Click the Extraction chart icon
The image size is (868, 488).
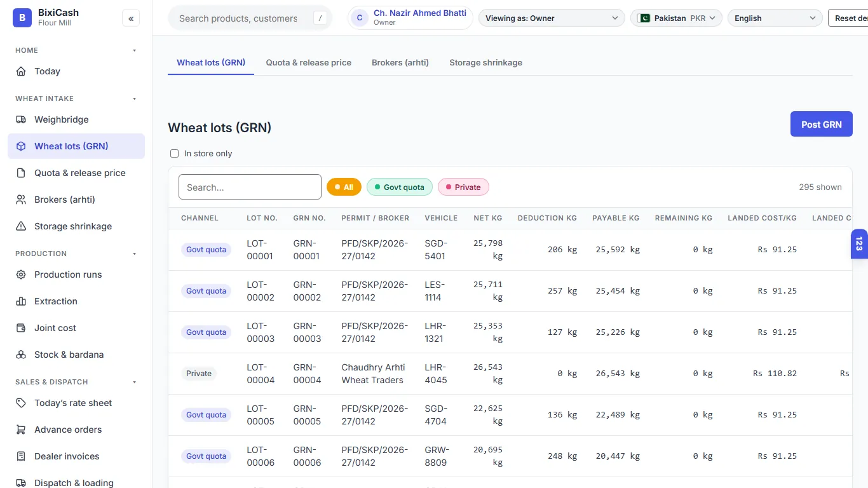coord(21,301)
